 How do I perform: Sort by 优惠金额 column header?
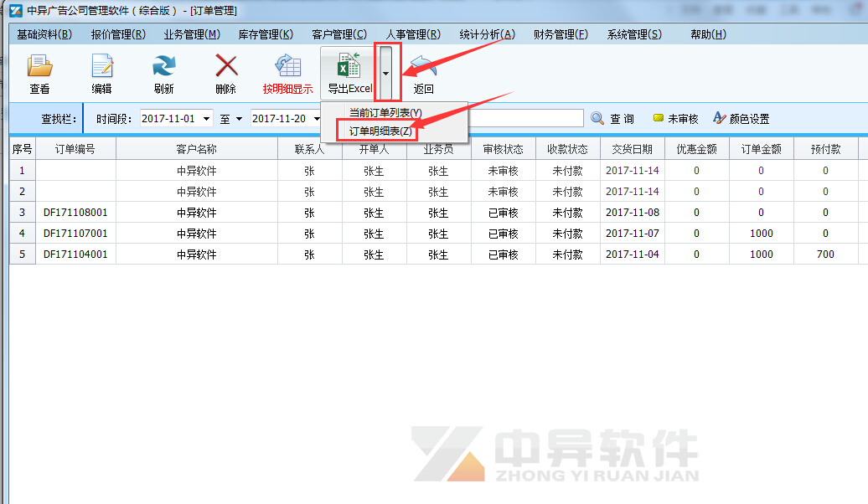pos(696,149)
